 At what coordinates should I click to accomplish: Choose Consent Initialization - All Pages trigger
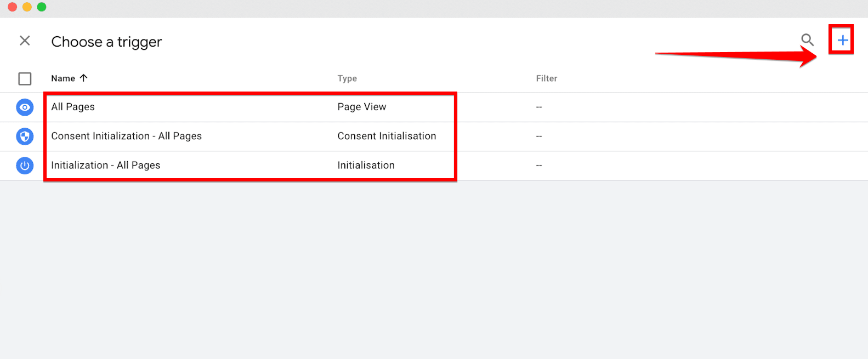click(x=126, y=136)
